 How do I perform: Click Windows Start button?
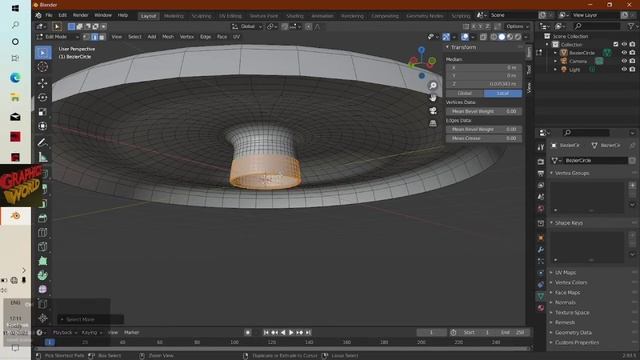[15, 8]
